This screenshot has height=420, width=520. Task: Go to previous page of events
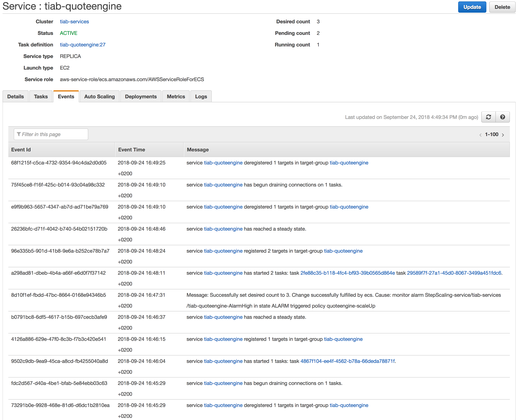480,135
